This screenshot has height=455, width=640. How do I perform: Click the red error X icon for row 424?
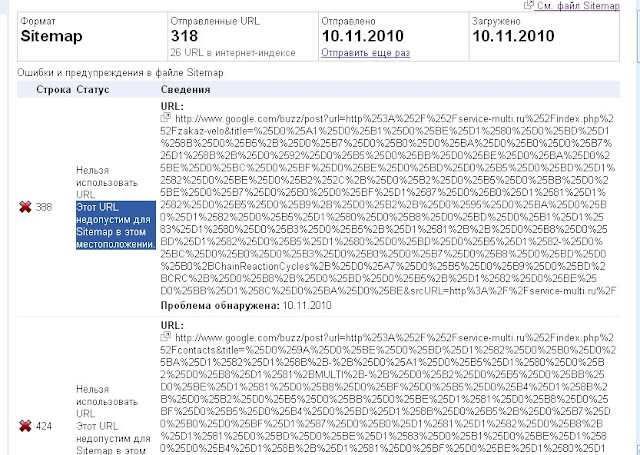pos(25,426)
